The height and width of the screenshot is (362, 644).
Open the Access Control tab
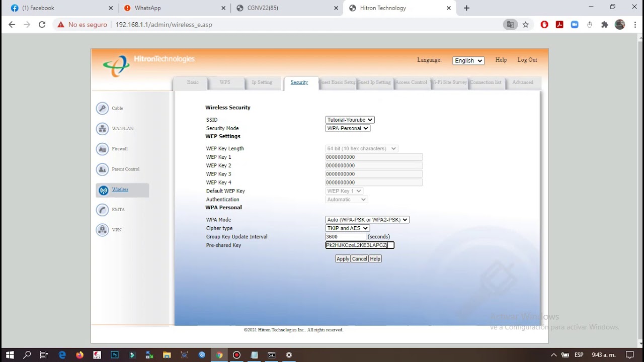click(412, 82)
